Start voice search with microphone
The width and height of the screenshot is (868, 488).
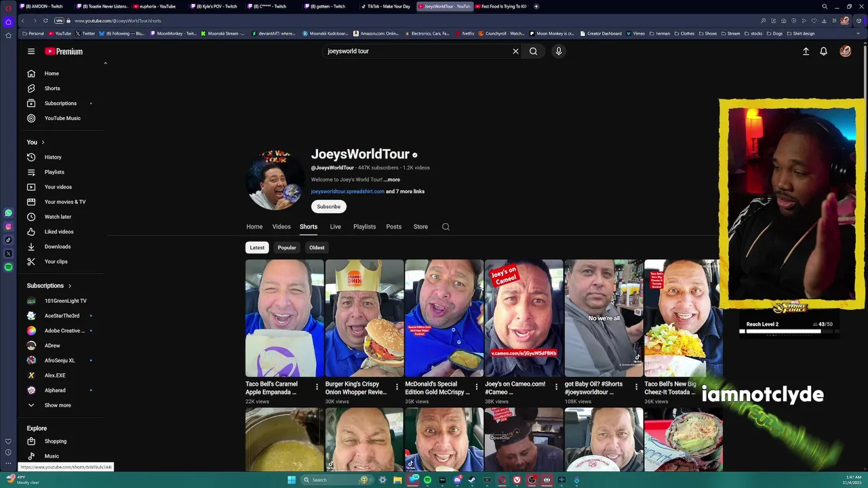pos(558,52)
